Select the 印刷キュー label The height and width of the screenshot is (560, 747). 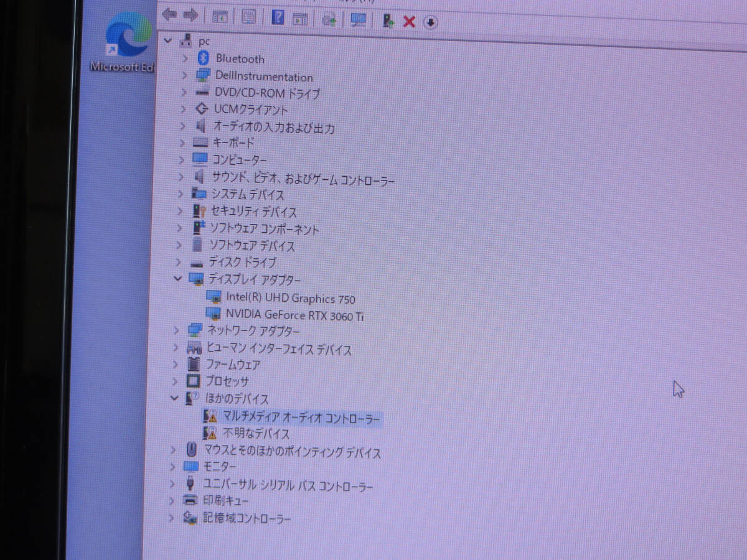click(x=226, y=500)
